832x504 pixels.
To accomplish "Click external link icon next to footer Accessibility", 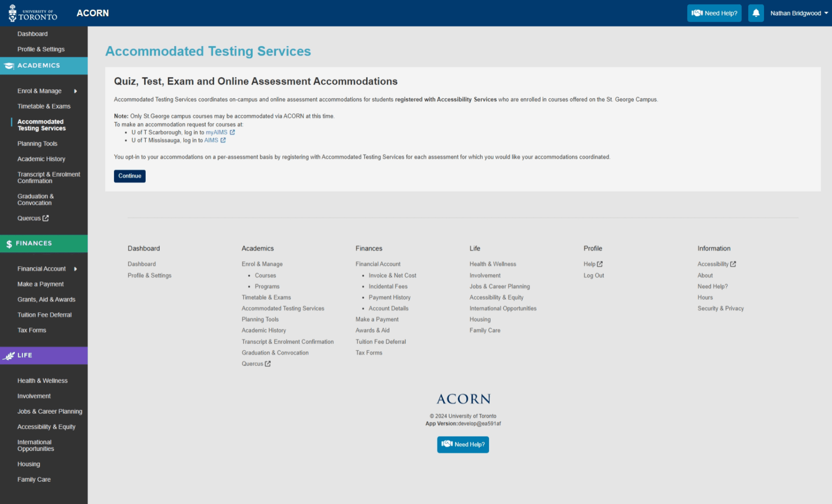I will point(733,264).
